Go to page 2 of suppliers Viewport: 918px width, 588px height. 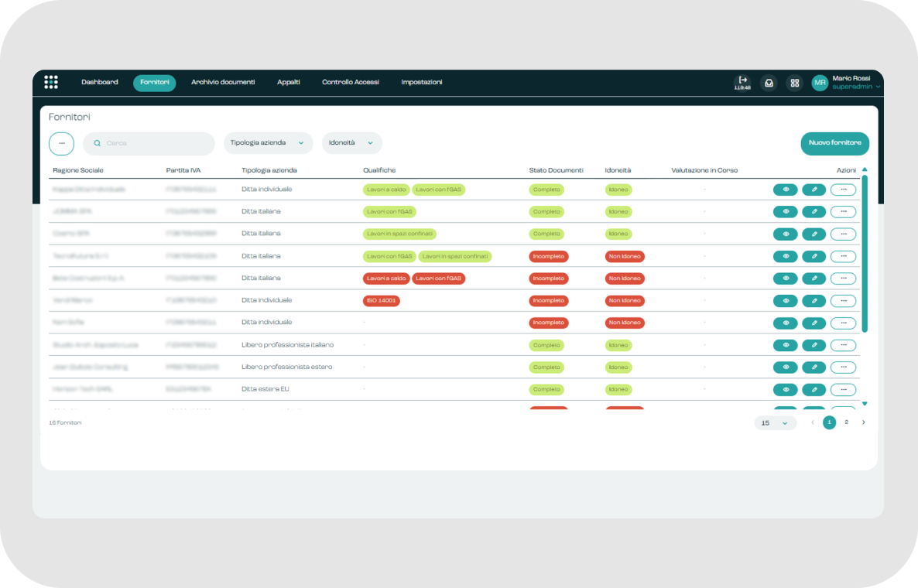[x=846, y=422]
